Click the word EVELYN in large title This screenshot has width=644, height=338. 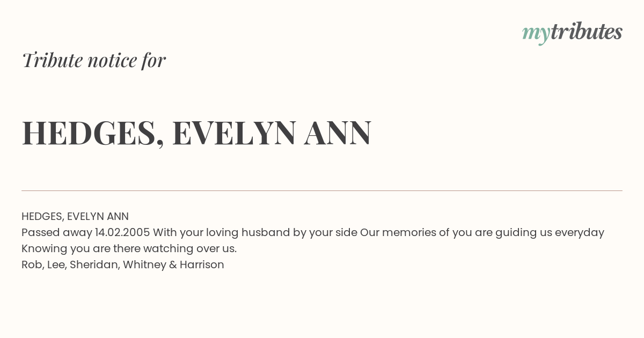point(234,133)
